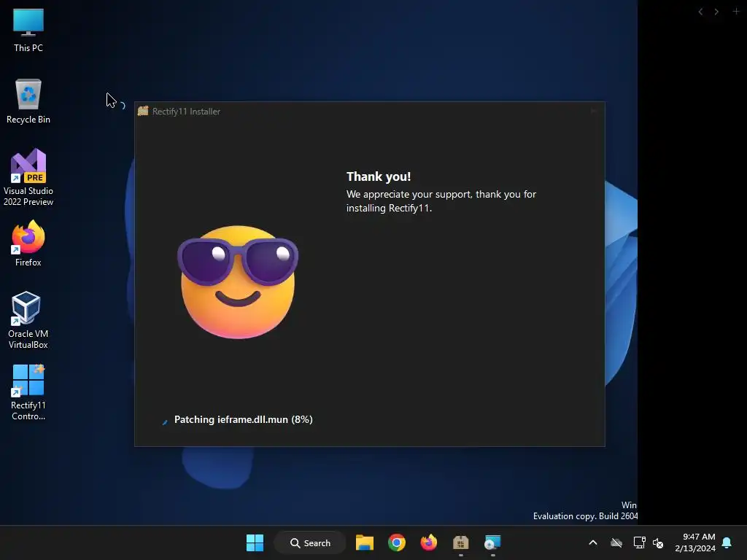747x560 pixels.
Task: Open the network display tray icon
Action: click(639, 542)
